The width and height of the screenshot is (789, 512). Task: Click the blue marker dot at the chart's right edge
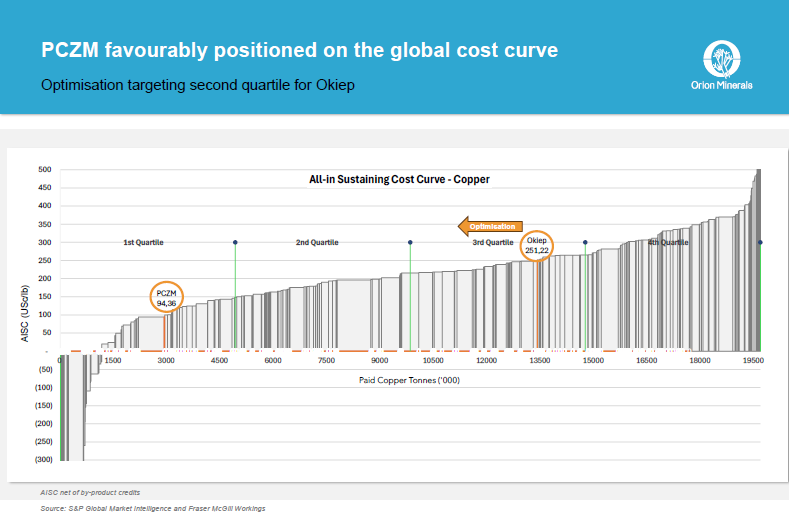(760, 242)
